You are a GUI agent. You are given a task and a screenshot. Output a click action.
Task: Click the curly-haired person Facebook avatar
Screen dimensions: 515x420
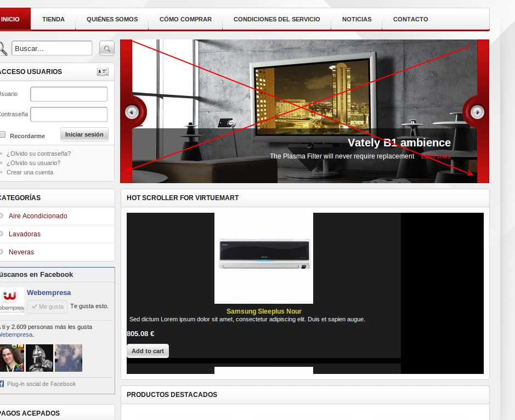(12, 358)
